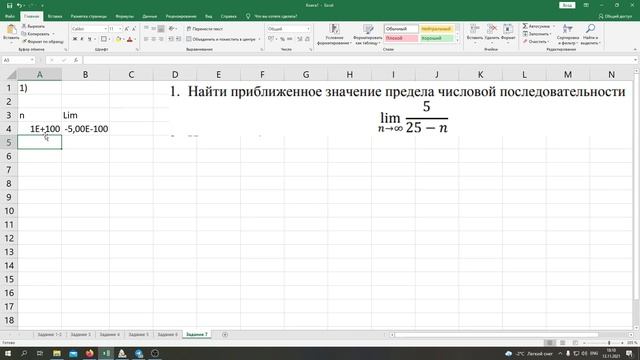Click the Share (Общий доступ) button

pyautogui.click(x=615, y=16)
